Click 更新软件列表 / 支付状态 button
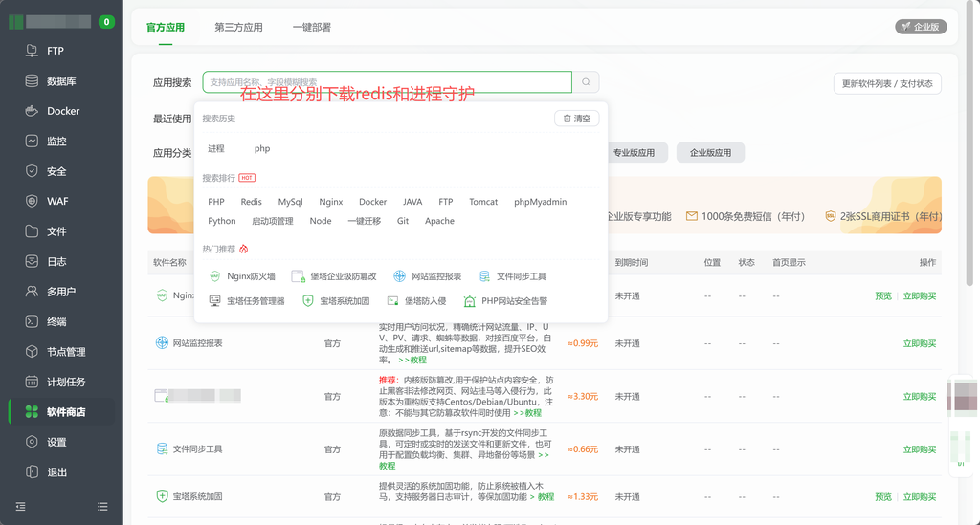Viewport: 980px width, 525px height. point(887,83)
